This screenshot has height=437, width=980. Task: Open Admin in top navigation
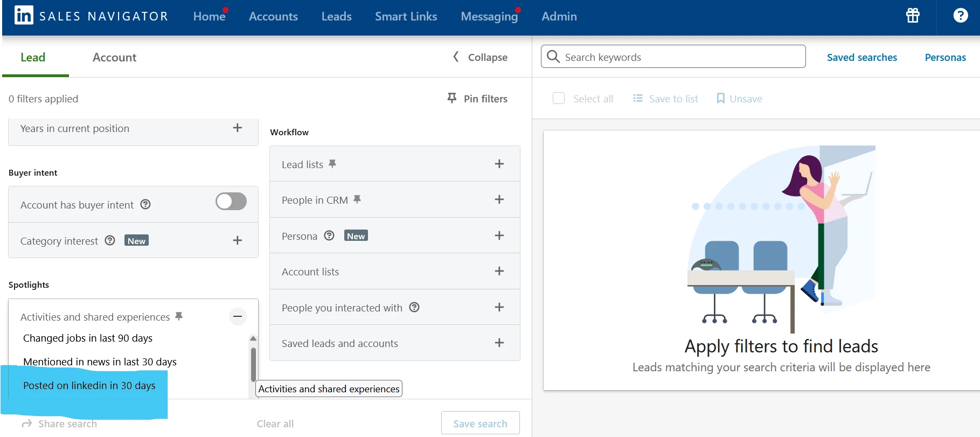[x=559, y=16]
